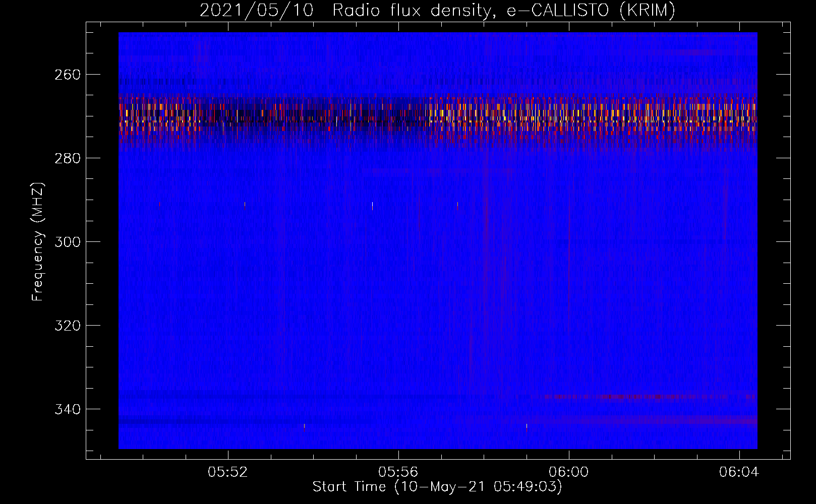Screen dimensions: 816x504
Task: Click the 280 frequency tick label
Action: 67,158
